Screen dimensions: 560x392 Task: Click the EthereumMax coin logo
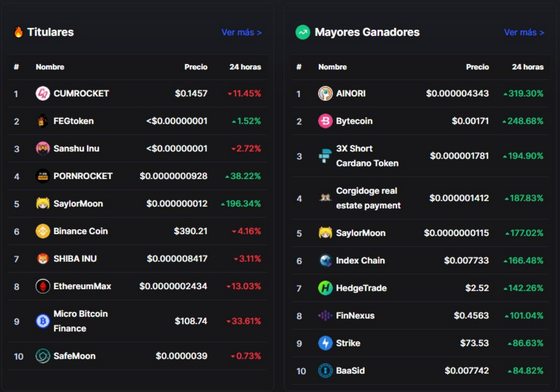[43, 286]
